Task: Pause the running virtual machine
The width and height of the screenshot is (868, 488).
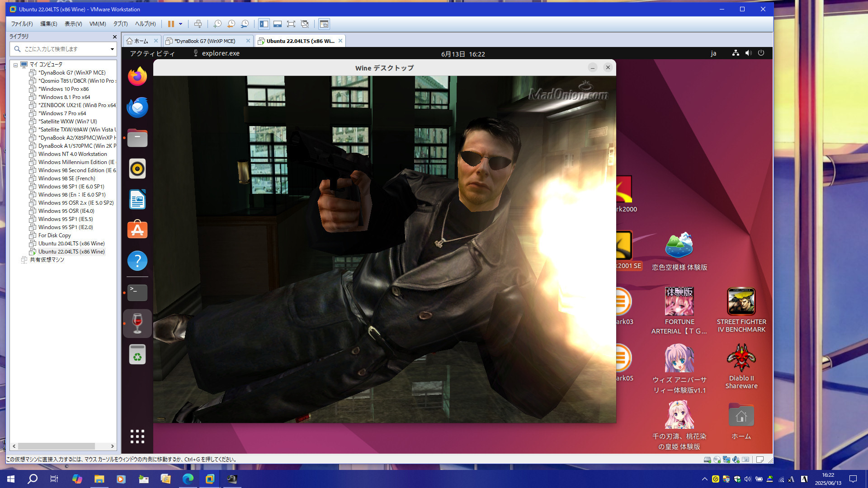Action: tap(171, 24)
